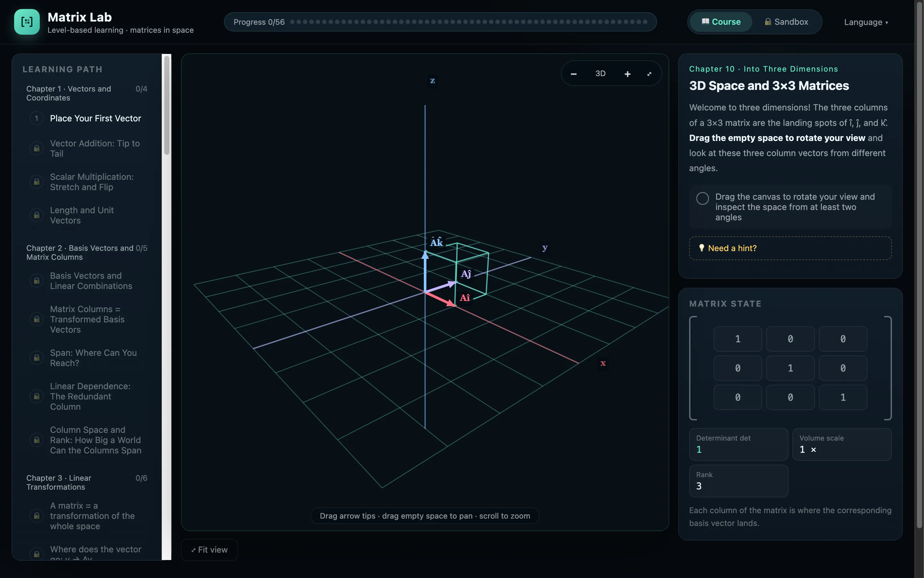Click lock icon for Length and Unit Vectors
The height and width of the screenshot is (578, 924).
tap(37, 215)
